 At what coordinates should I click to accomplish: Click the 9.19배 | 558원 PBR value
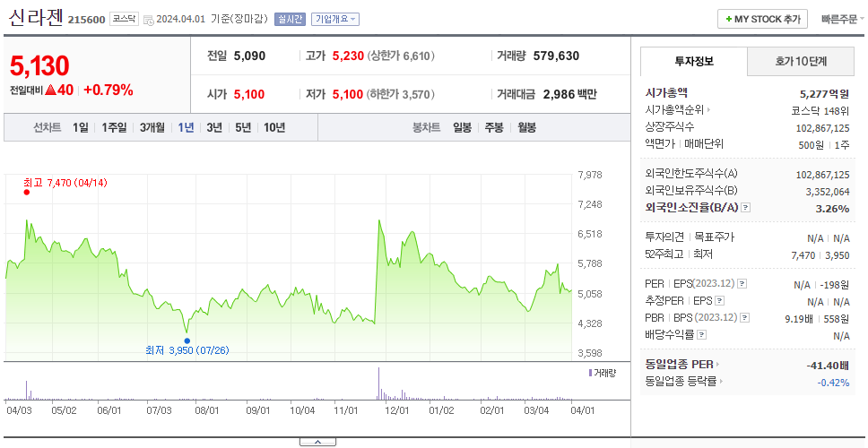[x=817, y=319]
